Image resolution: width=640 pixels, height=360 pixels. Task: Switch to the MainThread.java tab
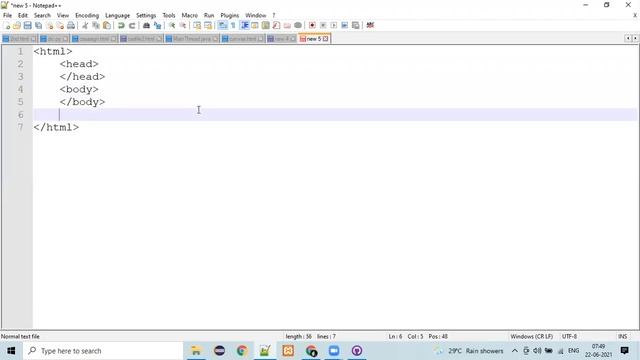click(192, 39)
